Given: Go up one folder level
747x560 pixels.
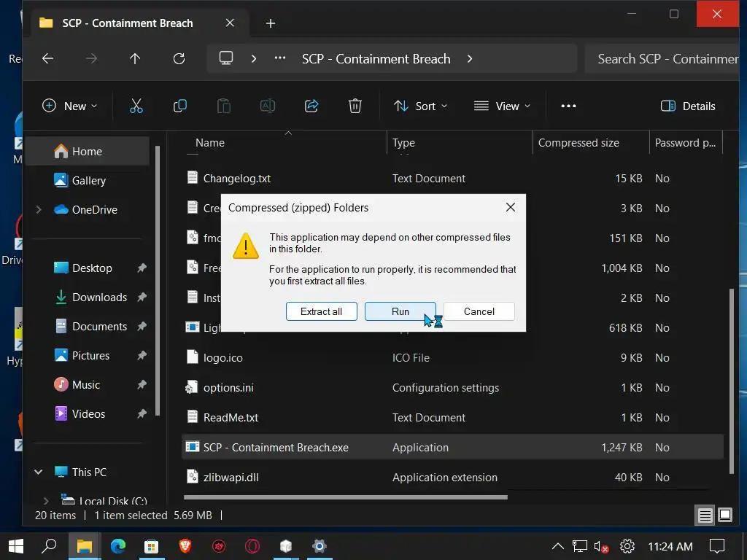Looking at the screenshot, I should 135,58.
